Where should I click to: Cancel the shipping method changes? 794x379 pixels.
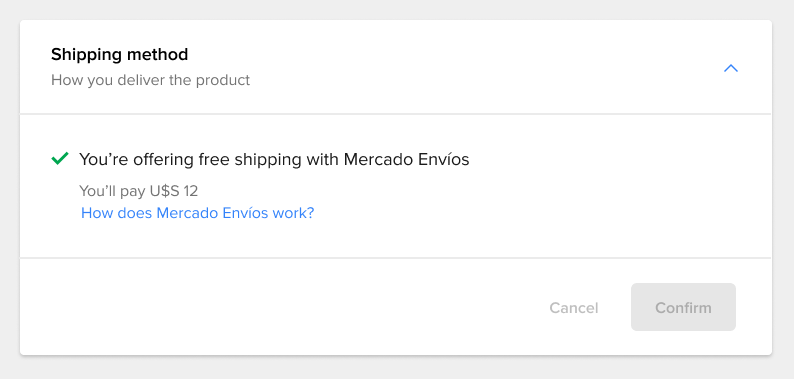click(574, 308)
